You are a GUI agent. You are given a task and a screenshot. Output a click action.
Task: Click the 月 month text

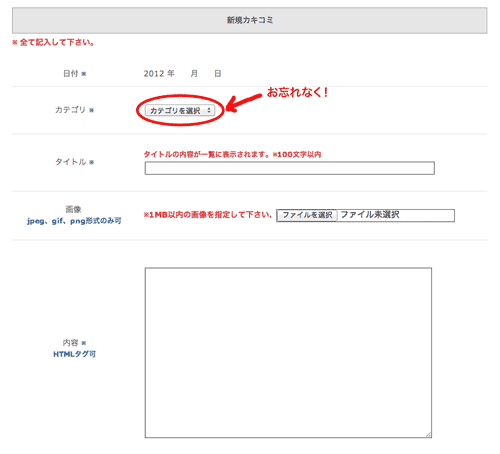click(194, 73)
